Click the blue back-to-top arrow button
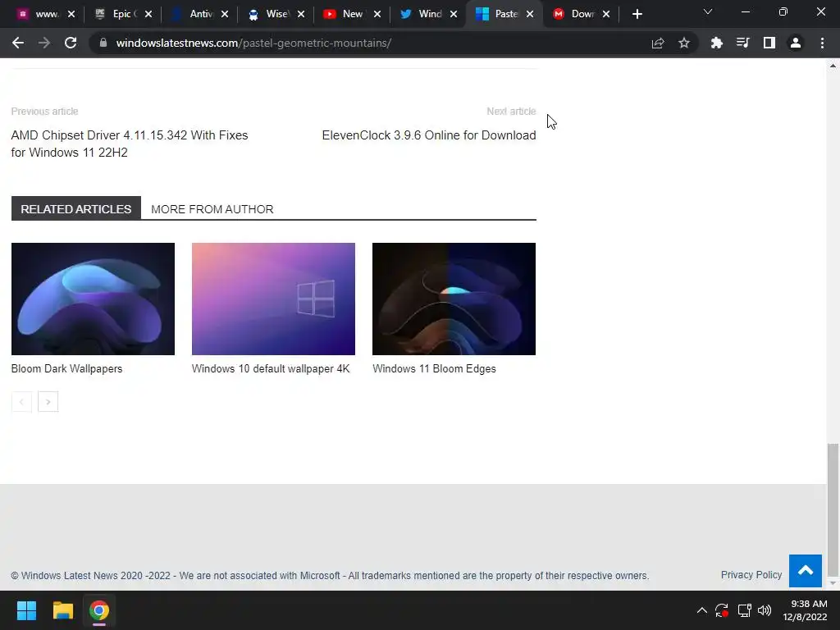Screen dimensions: 840x630 coord(806,571)
